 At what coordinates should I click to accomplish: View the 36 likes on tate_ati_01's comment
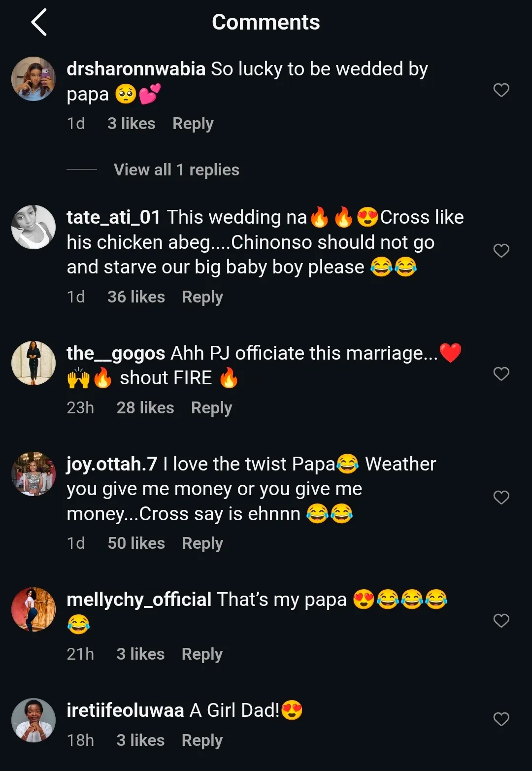[136, 297]
